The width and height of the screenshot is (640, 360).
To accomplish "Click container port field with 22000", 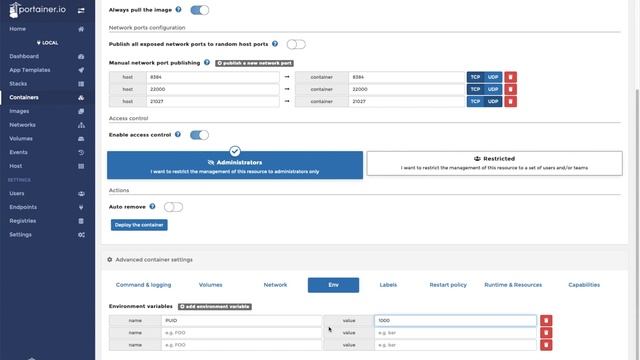I will [407, 89].
